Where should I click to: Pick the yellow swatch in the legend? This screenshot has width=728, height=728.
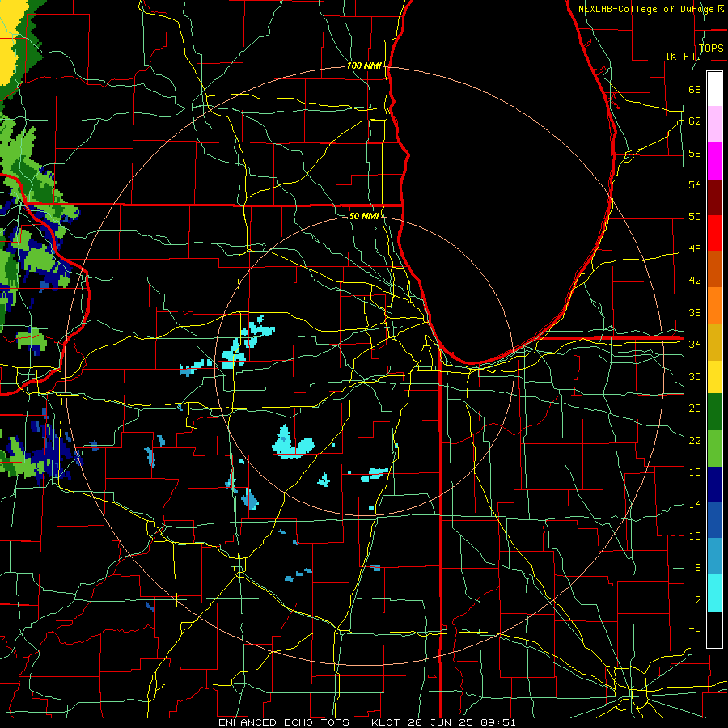click(714, 377)
